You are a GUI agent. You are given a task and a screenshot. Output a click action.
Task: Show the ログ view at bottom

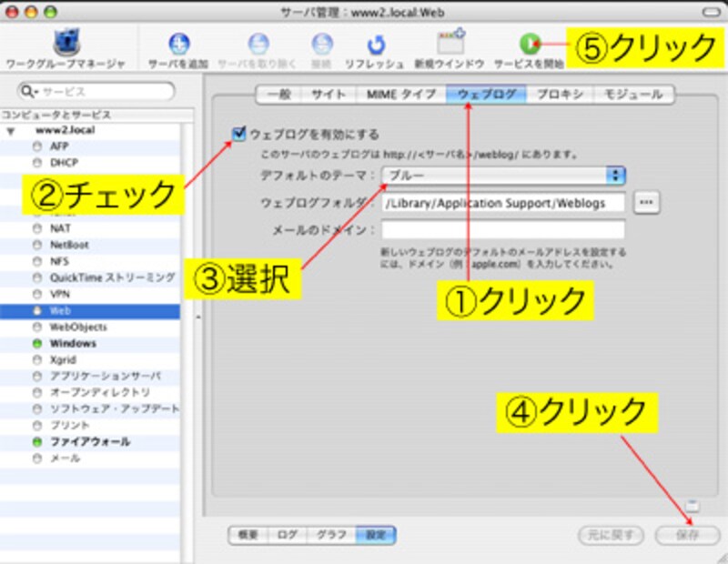287,536
